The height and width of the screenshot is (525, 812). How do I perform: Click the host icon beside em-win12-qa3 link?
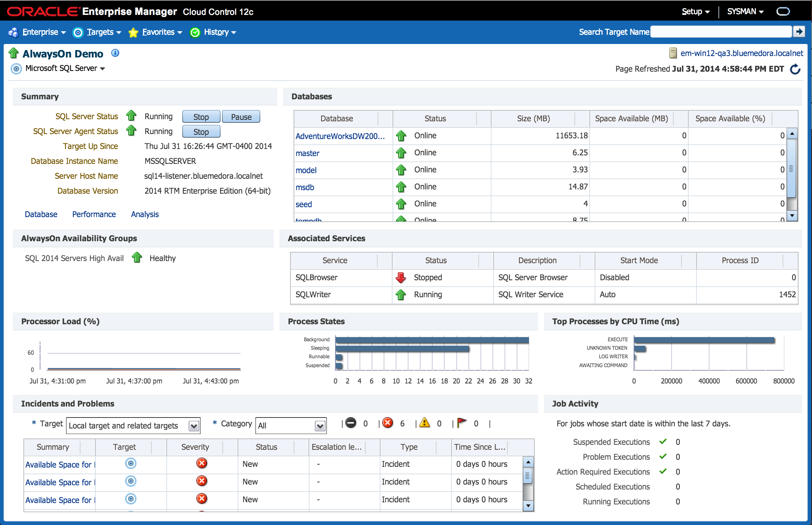(x=672, y=53)
